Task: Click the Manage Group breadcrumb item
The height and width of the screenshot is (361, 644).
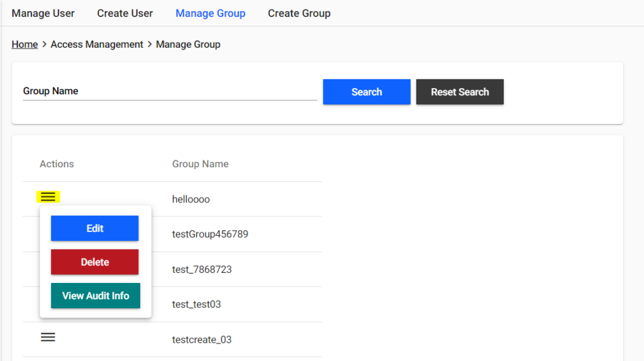Action: 188,44
